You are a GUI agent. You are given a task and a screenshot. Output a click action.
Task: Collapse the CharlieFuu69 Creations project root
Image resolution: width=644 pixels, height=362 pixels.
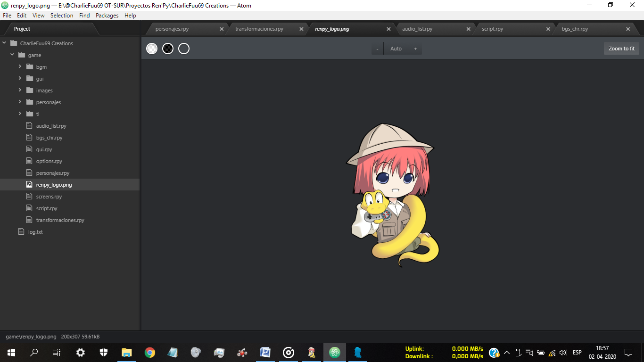[x=4, y=43]
